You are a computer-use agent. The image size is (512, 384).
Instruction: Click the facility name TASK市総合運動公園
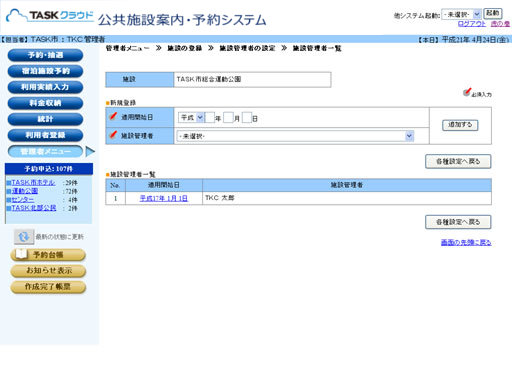pyautogui.click(x=209, y=79)
